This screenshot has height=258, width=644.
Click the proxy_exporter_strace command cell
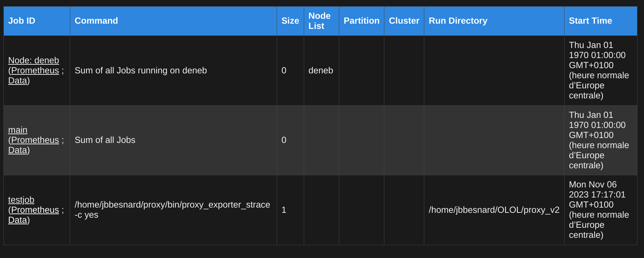tap(172, 209)
